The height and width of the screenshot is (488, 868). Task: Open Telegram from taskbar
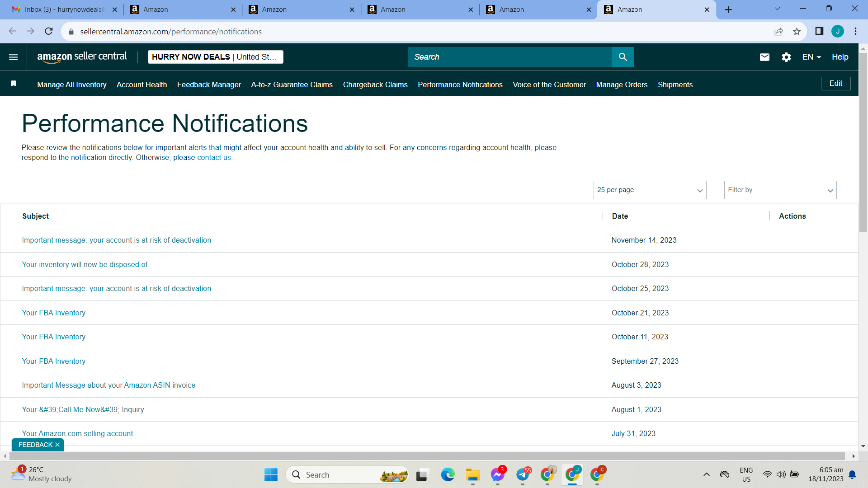pos(523,474)
